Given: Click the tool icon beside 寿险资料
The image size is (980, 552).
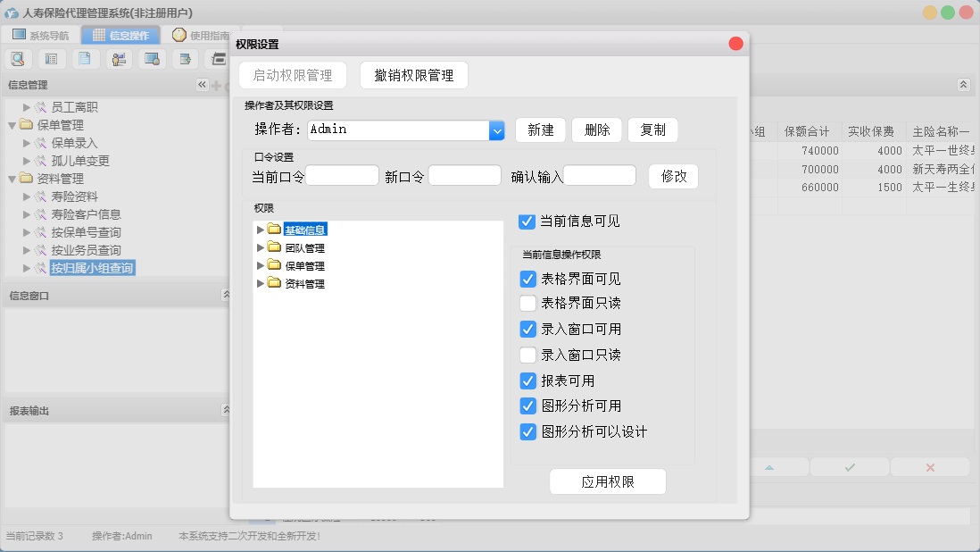Looking at the screenshot, I should [41, 197].
